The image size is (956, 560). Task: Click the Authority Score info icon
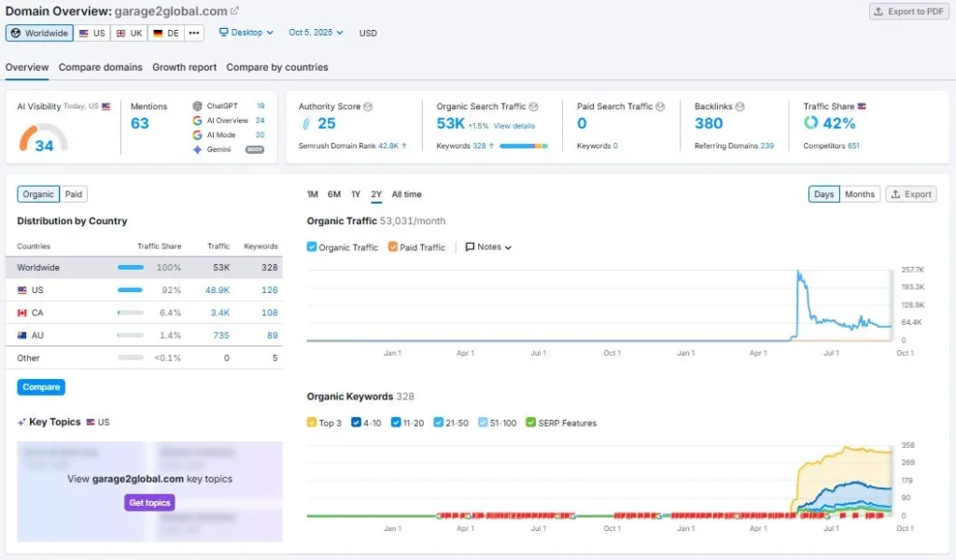tap(368, 106)
